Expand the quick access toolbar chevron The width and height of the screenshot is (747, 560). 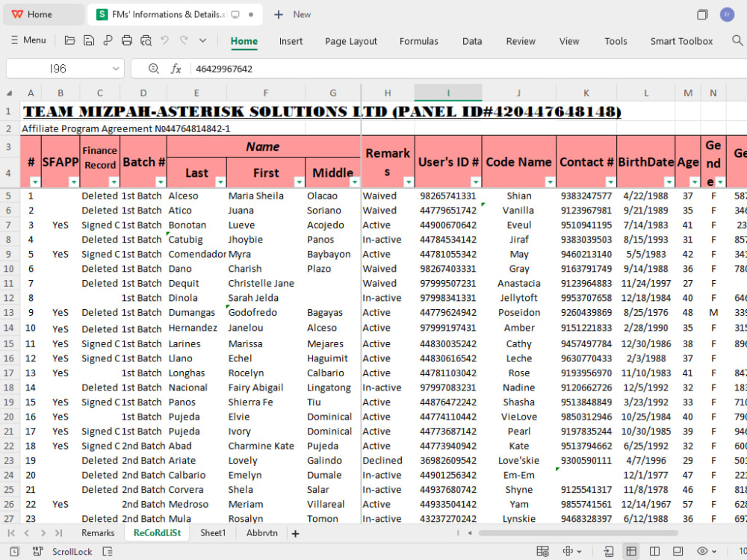coord(203,40)
